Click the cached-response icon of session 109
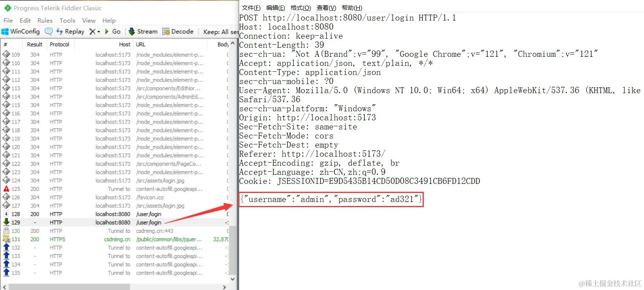Screen dimensions: 644x290 tap(6, 54)
